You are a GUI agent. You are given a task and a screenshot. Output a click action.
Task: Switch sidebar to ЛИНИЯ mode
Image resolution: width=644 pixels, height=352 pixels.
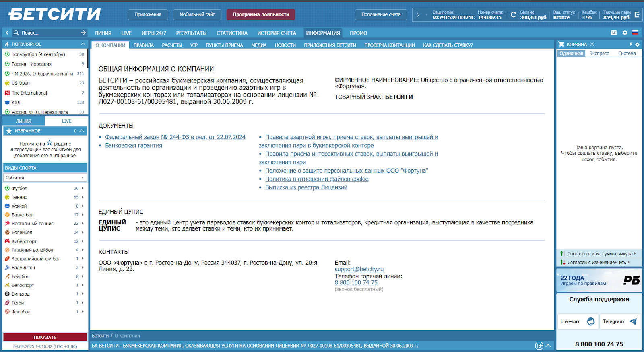tap(24, 121)
